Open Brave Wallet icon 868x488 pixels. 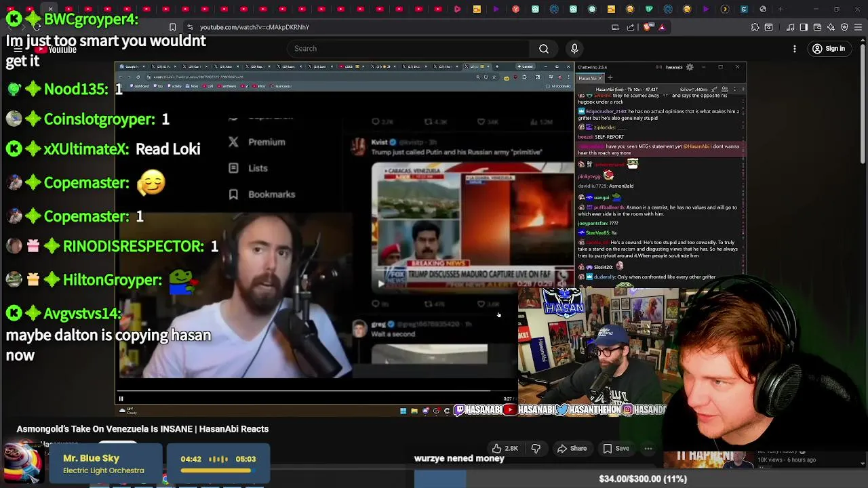817,27
